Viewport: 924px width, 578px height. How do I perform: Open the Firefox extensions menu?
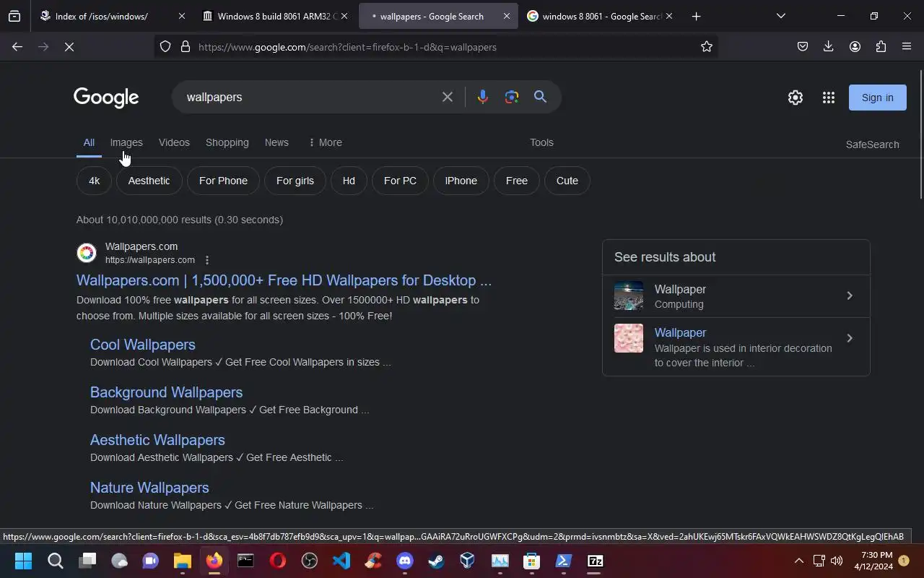[x=881, y=47]
